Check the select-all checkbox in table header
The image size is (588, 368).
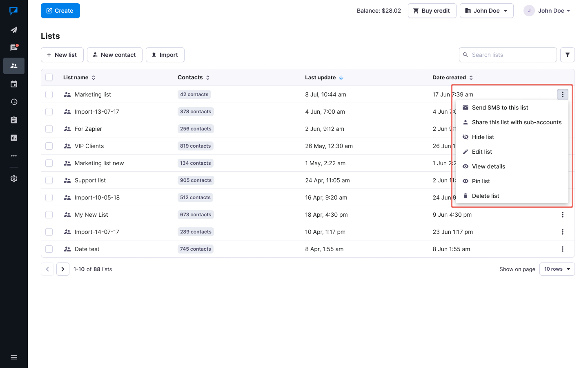[49, 77]
